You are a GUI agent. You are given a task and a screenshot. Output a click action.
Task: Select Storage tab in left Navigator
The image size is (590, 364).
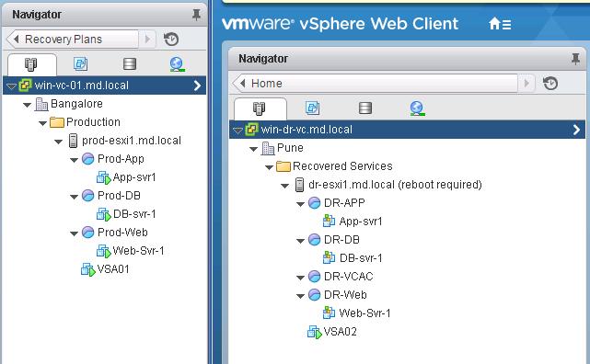click(130, 63)
